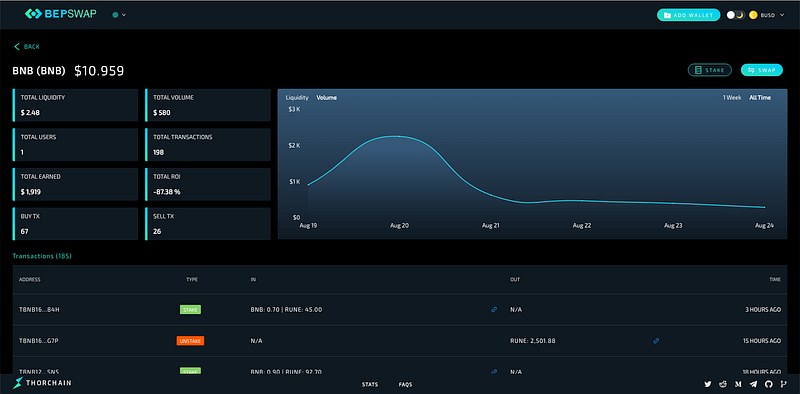Image resolution: width=800 pixels, height=394 pixels.
Task: Select the Volume chart tab
Action: point(327,97)
